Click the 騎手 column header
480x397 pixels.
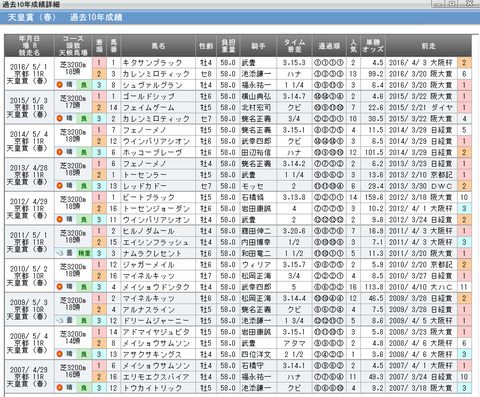(258, 46)
